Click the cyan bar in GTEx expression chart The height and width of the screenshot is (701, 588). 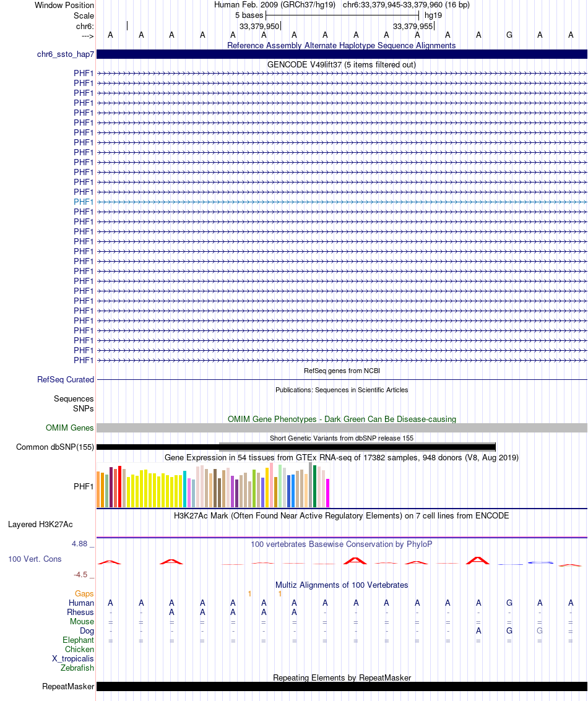[x=184, y=489]
